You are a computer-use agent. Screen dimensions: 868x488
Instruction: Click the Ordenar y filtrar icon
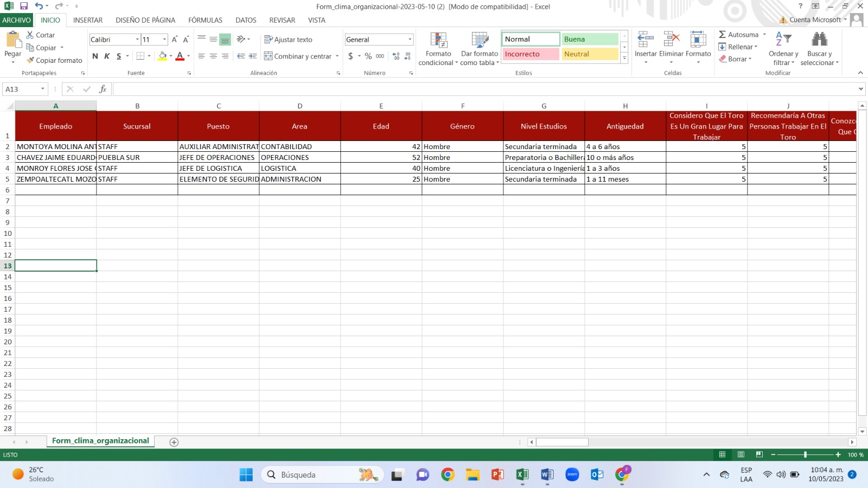pyautogui.click(x=783, y=40)
